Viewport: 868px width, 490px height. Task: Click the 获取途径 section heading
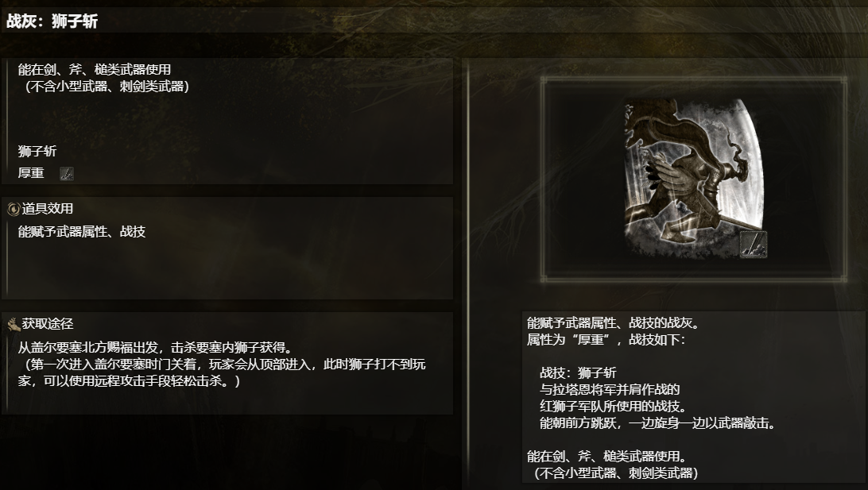pos(48,323)
